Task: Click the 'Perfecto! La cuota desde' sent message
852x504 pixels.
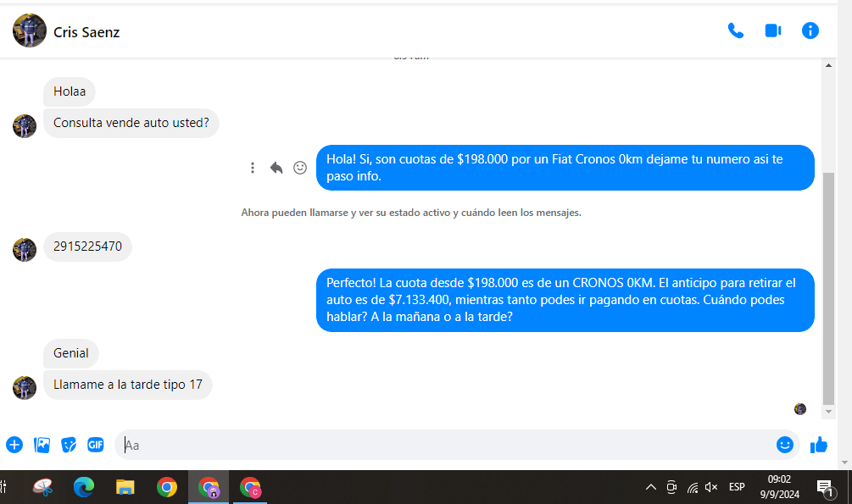Action: (x=565, y=300)
